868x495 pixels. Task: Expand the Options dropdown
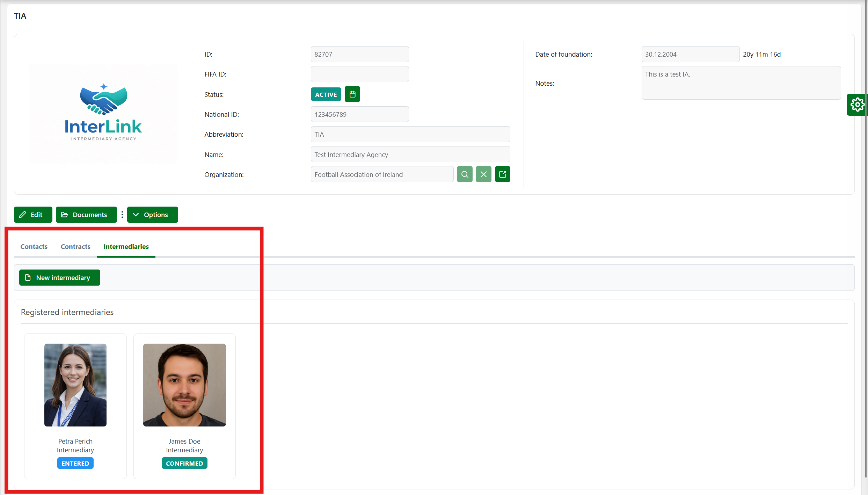[x=152, y=215]
